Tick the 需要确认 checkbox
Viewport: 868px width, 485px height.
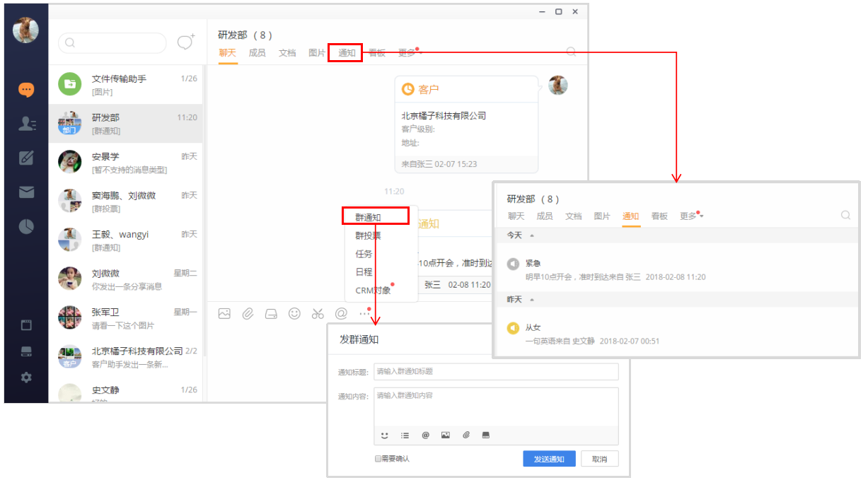[x=378, y=459]
